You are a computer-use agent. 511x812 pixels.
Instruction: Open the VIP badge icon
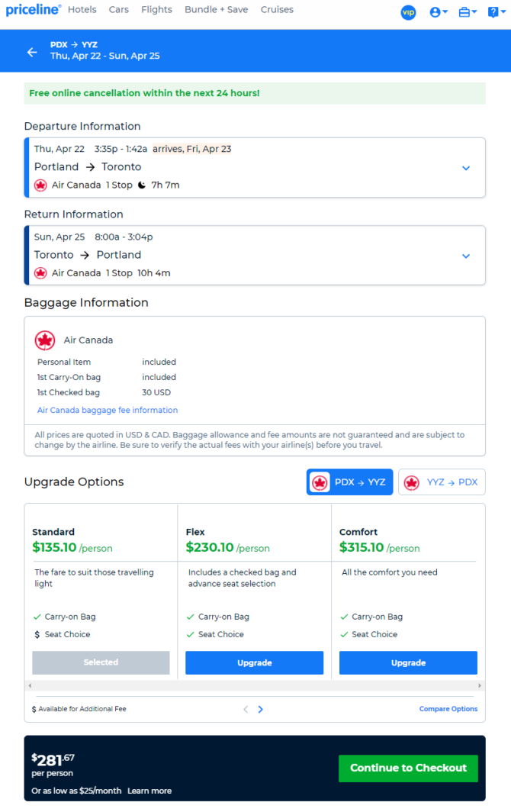409,12
